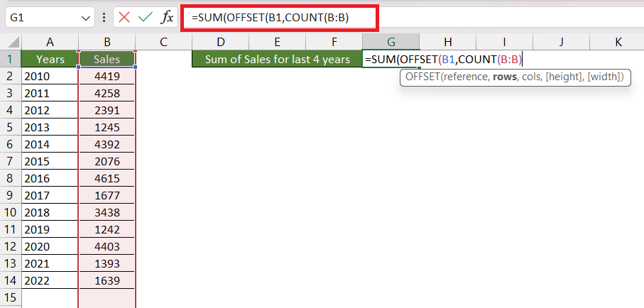This screenshot has height=308, width=644.
Task: Cancel formula entry with the red X
Action: 124,18
